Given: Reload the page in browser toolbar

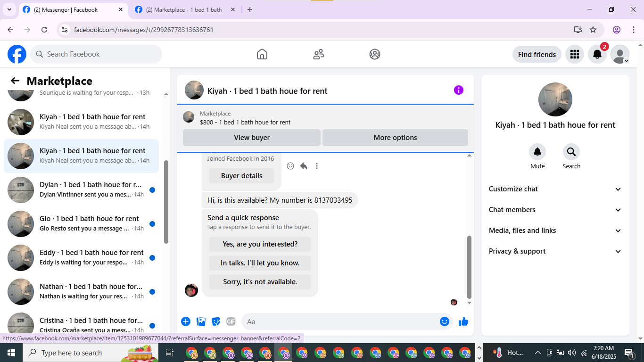Looking at the screenshot, I should (x=44, y=30).
